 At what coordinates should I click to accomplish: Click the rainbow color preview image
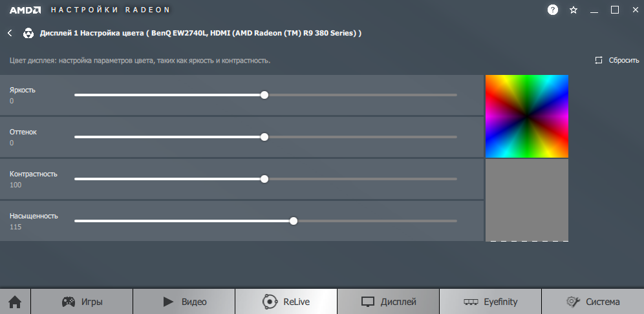click(x=527, y=116)
